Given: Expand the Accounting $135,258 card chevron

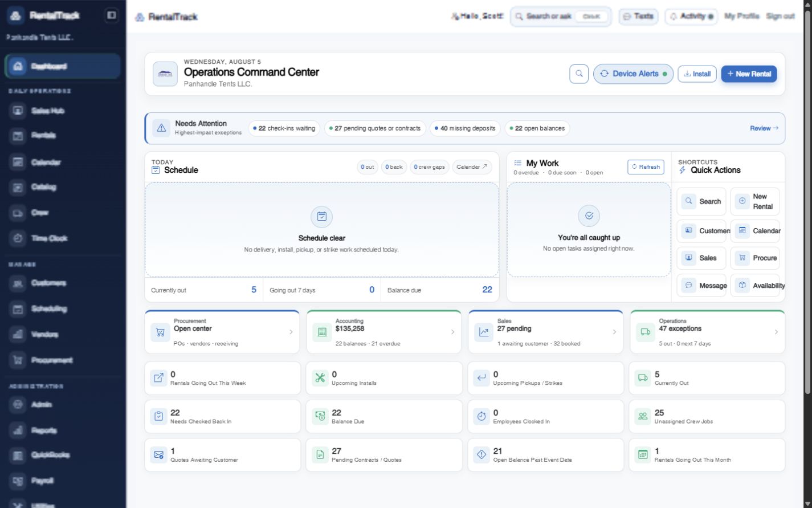Looking at the screenshot, I should click(453, 332).
